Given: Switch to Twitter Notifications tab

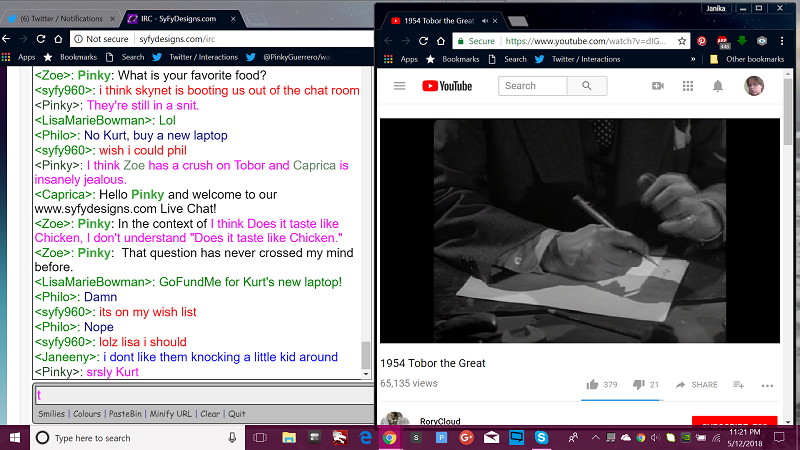Looking at the screenshot, I should click(61, 19).
